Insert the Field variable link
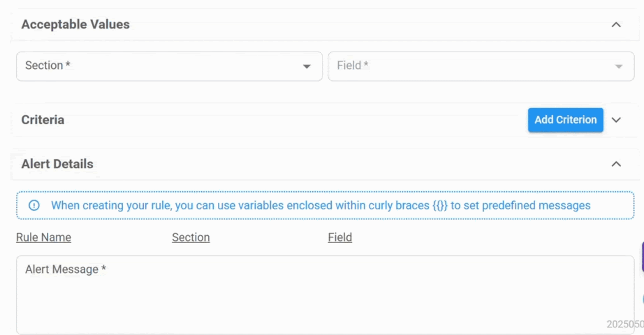 coord(340,238)
